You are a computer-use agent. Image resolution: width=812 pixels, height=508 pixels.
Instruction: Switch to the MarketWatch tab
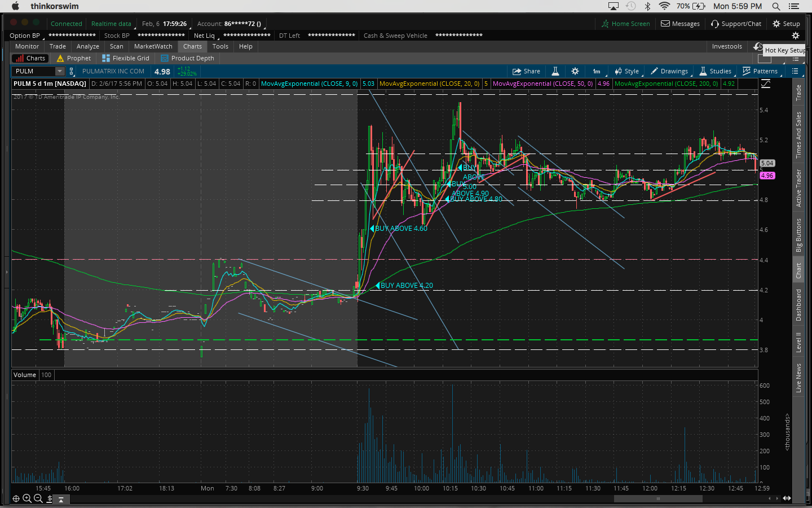click(153, 46)
